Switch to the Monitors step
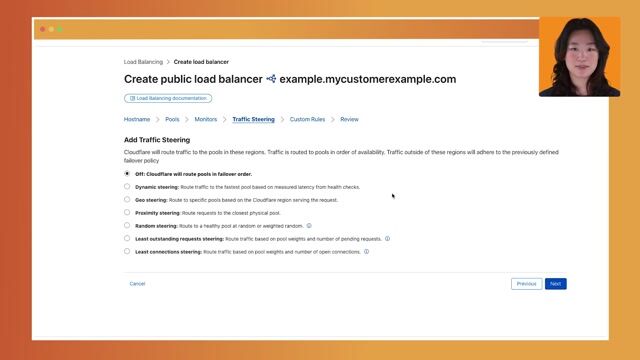Viewport: 640px width, 360px height. click(206, 119)
